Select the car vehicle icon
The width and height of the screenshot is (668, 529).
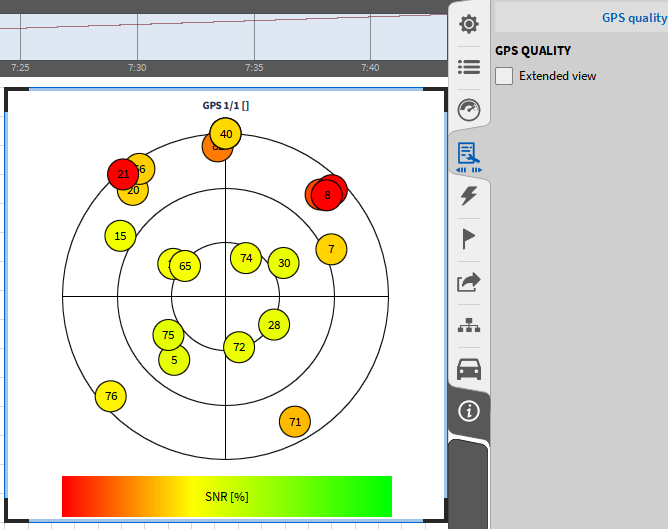[x=468, y=369]
